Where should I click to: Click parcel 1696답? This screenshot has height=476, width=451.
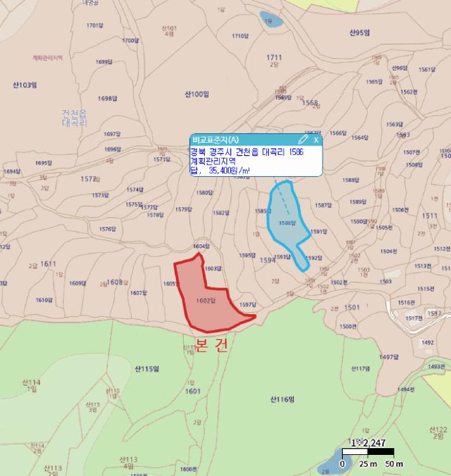click(113, 149)
